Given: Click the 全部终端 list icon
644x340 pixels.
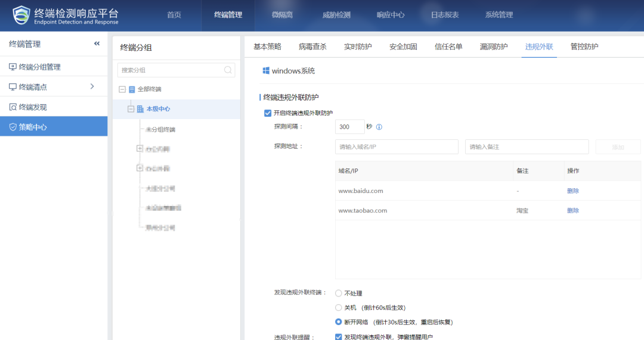Looking at the screenshot, I should (x=132, y=89).
